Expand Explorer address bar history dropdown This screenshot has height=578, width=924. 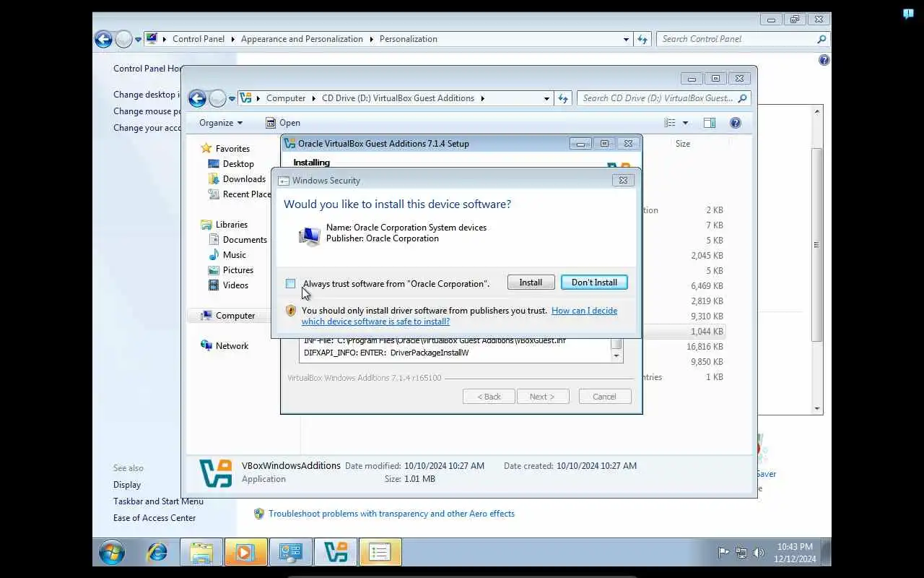546,98
